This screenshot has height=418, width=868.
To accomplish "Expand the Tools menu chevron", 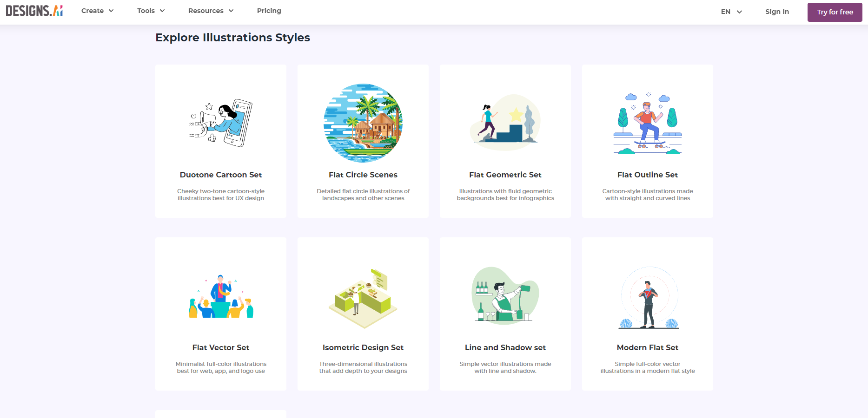I will click(x=162, y=10).
